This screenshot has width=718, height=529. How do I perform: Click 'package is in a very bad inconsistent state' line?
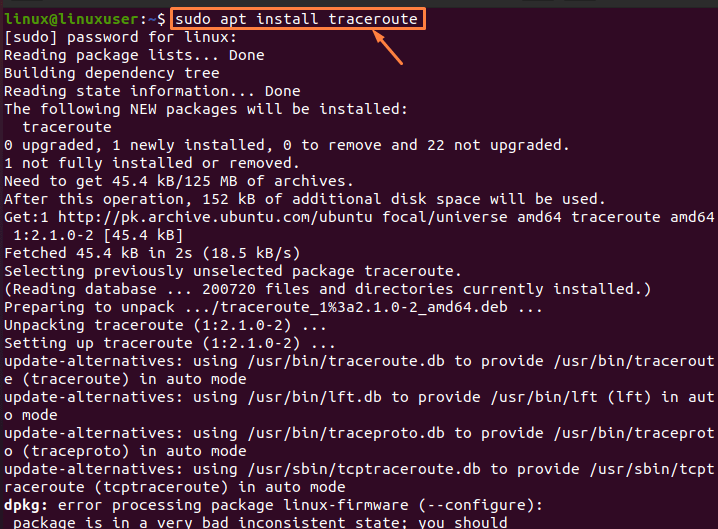pos(260,522)
